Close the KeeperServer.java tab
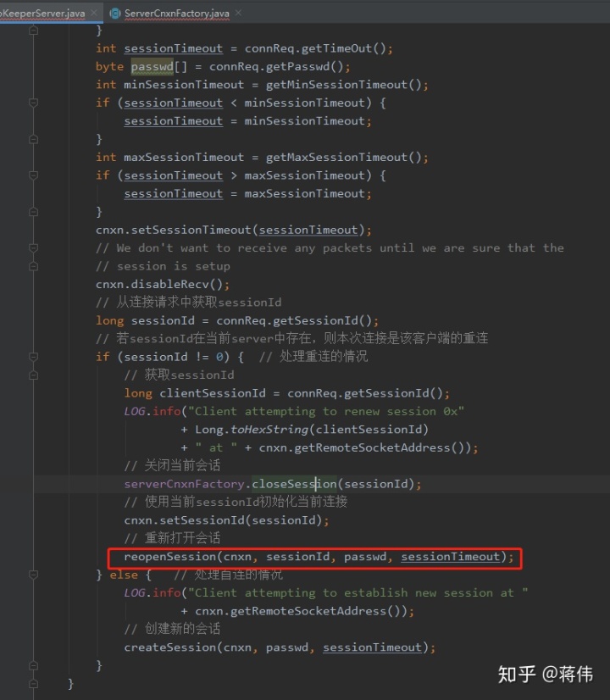Image resolution: width=610 pixels, height=700 pixels. click(x=94, y=13)
